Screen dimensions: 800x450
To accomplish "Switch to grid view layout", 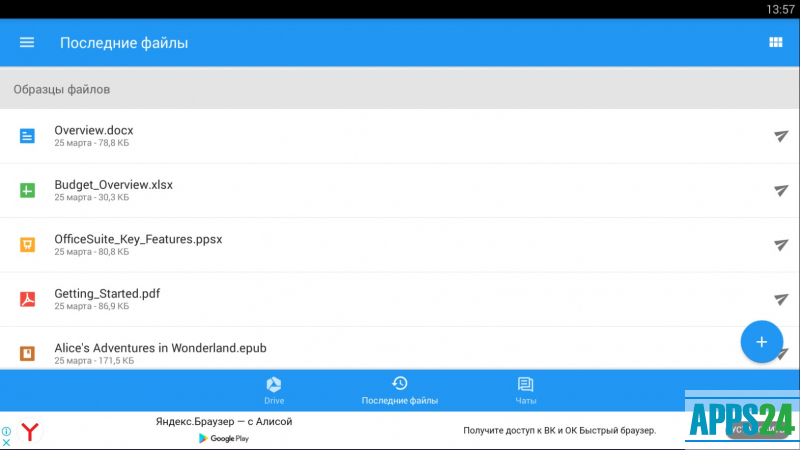I will (774, 42).
